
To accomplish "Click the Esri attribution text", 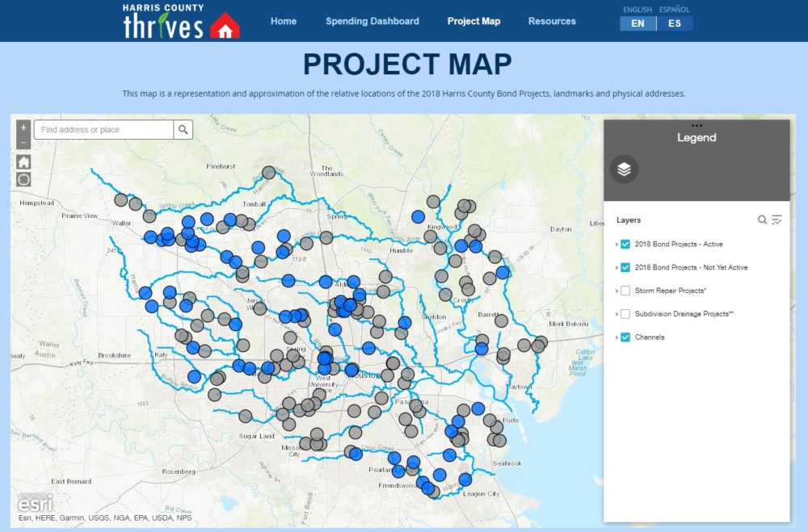I will click(x=105, y=517).
